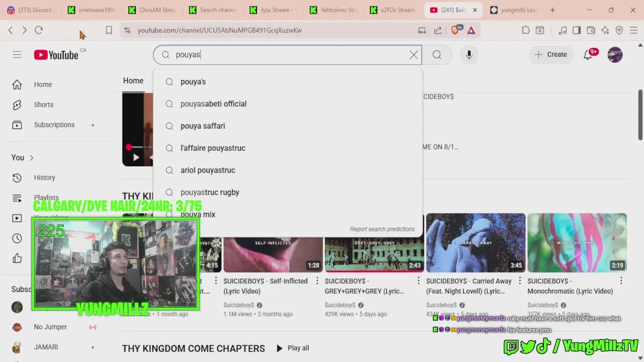Switch to the Discord tab
Image resolution: width=644 pixels, height=362 pixels.
31,10
